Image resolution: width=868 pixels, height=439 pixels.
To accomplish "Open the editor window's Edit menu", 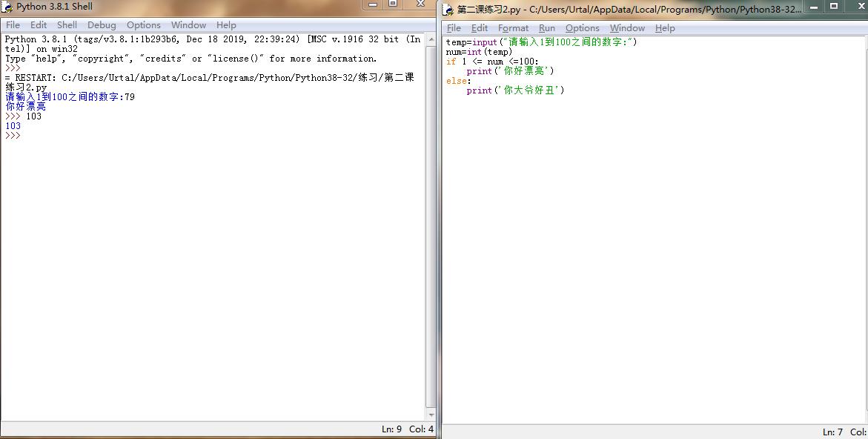I will 480,28.
